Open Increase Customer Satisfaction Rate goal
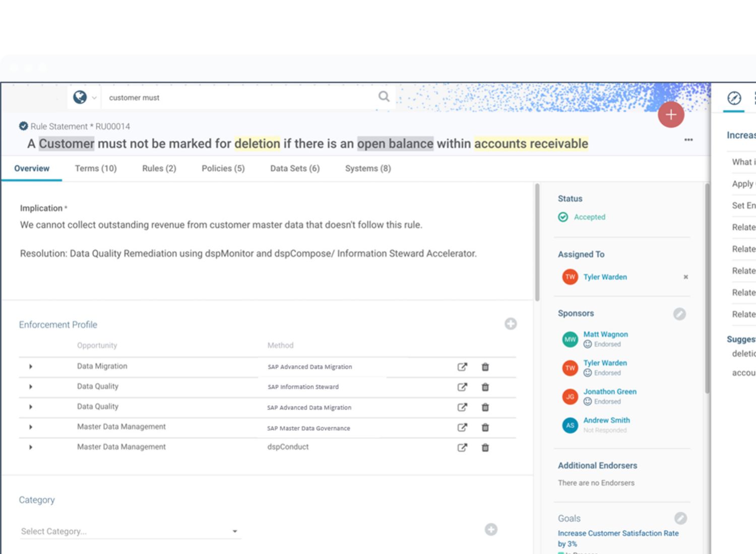The height and width of the screenshot is (554, 756). (618, 533)
